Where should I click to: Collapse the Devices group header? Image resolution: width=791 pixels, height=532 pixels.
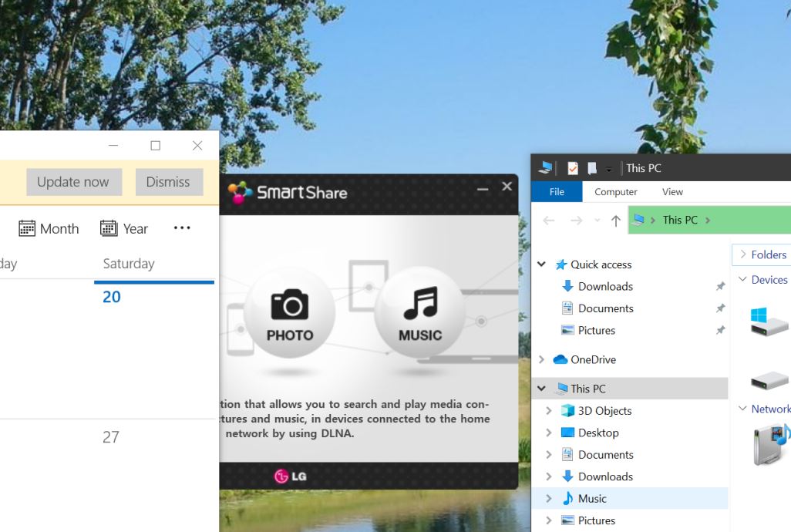tap(742, 279)
